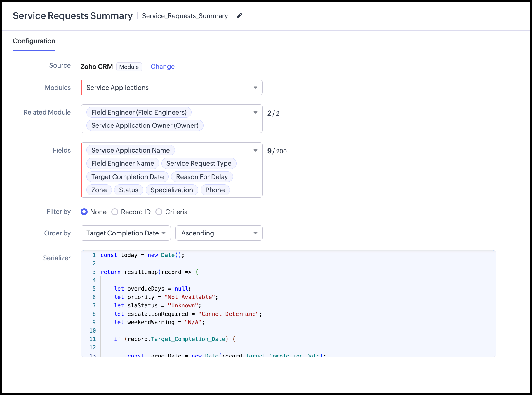Image resolution: width=532 pixels, height=395 pixels.
Task: Click the Field Engineer (Field Engineers) chip
Action: [139, 112]
